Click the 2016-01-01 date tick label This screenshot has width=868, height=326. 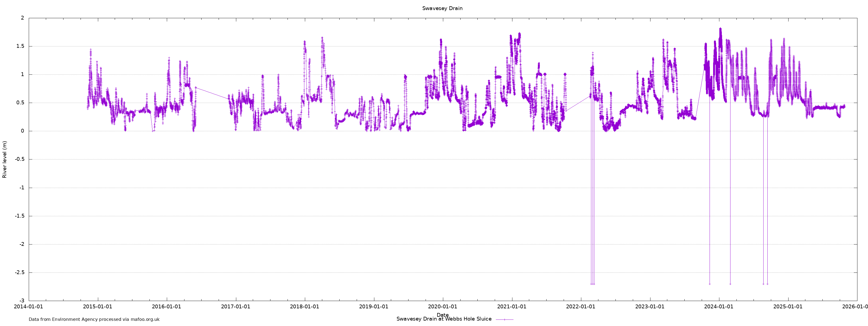coord(167,307)
